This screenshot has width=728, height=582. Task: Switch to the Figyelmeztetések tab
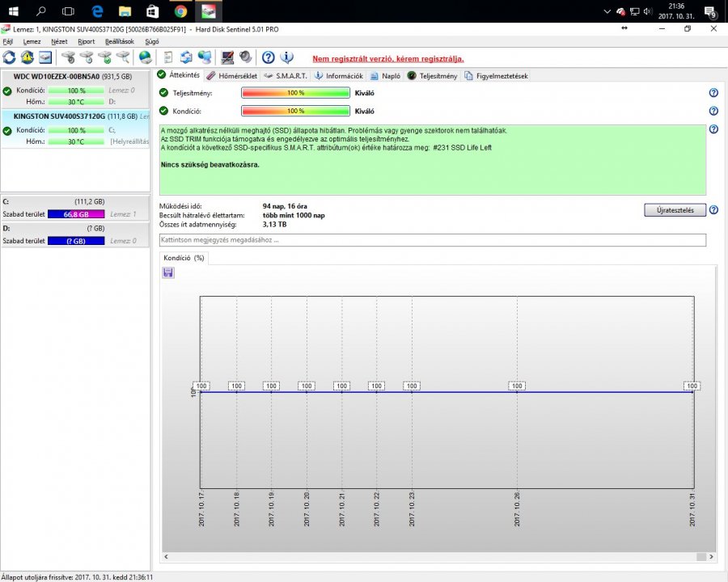(497, 76)
